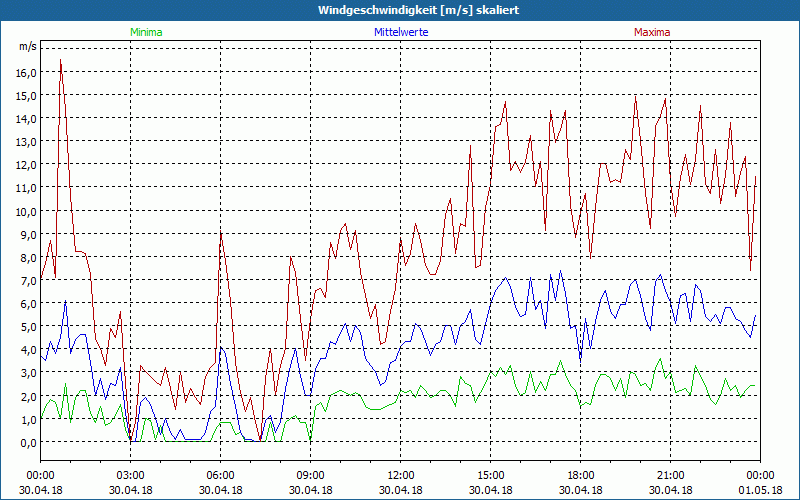This screenshot has width=800, height=500.
Task: Click the 4,0 y-axis value
Action: [x=29, y=349]
